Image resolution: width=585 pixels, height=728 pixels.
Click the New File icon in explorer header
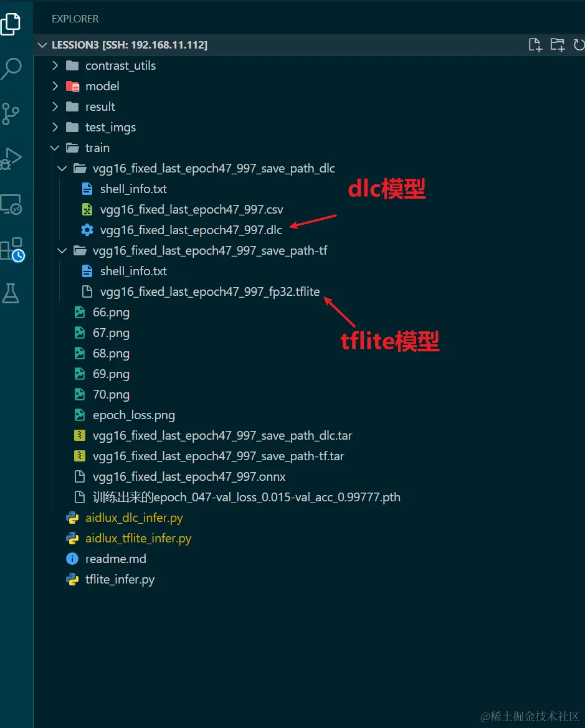click(535, 45)
